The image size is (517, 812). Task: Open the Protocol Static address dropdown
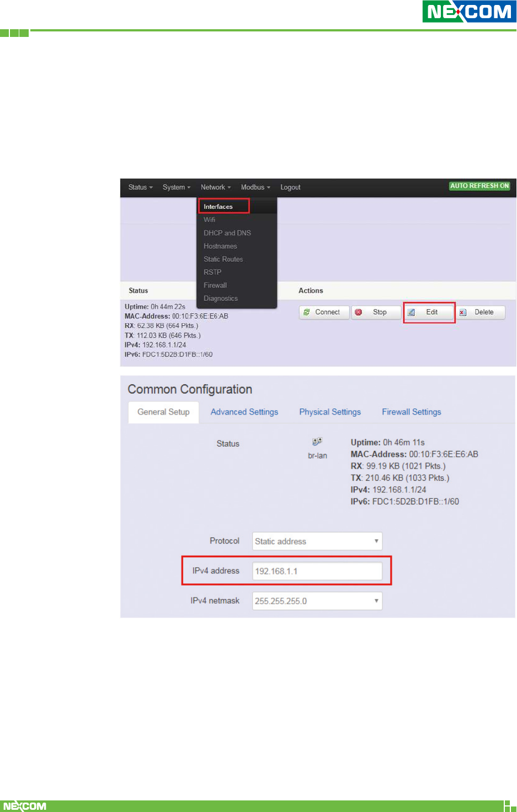[x=317, y=541]
